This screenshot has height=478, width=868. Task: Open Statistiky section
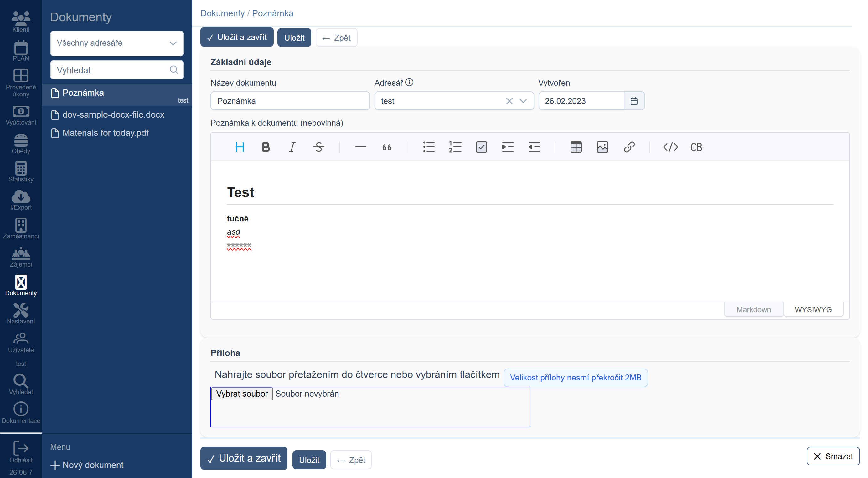[21, 172]
